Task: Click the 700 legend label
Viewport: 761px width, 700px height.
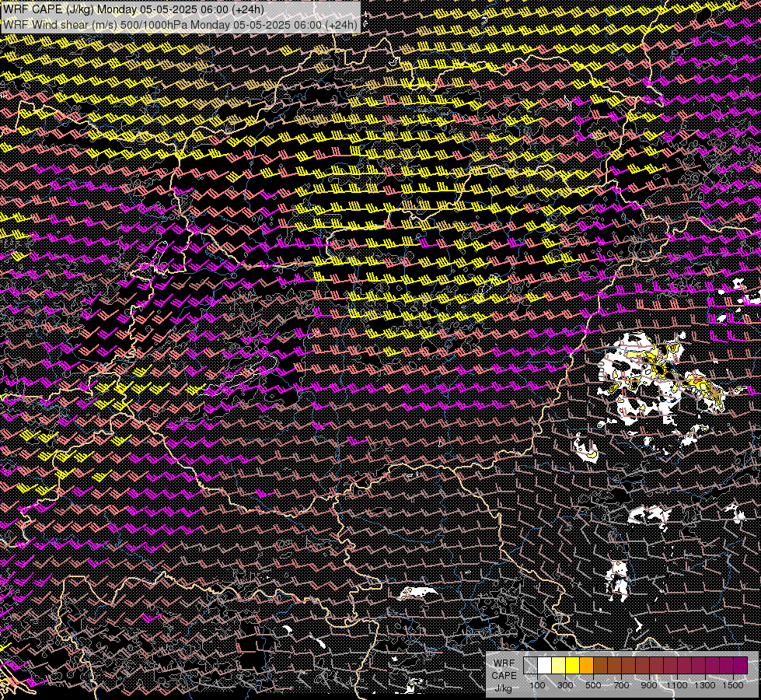Action: click(x=621, y=685)
